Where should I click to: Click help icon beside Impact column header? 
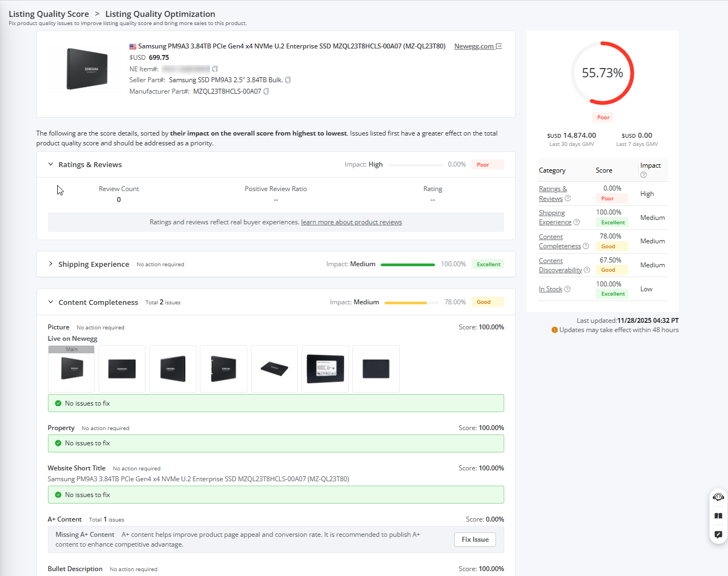[644, 175]
